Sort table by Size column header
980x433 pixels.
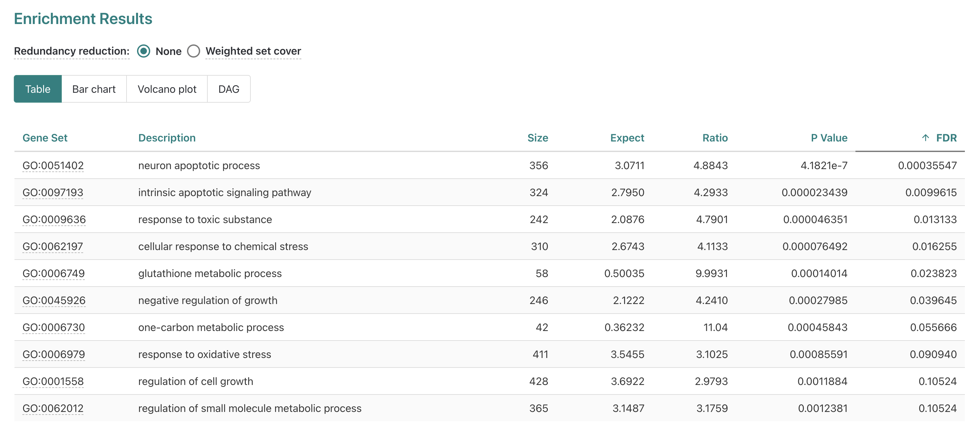pyautogui.click(x=537, y=138)
